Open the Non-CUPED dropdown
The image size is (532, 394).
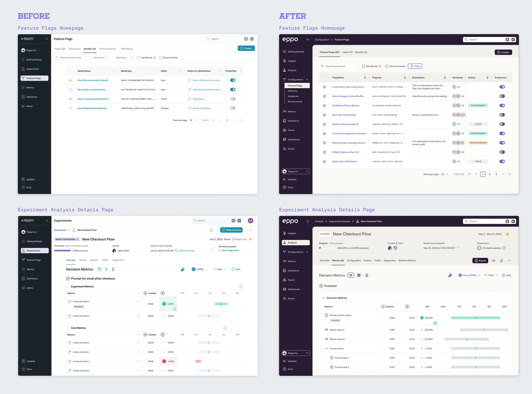click(469, 275)
